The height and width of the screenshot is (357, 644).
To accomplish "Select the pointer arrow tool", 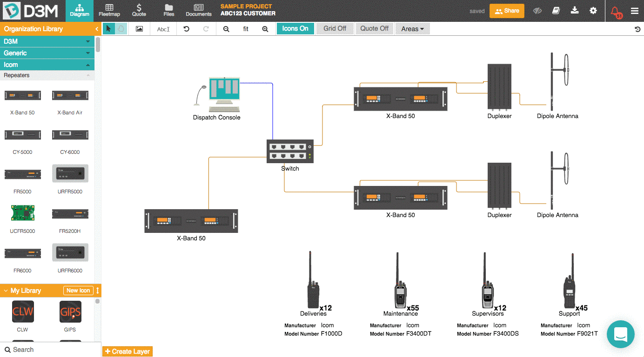I will tap(108, 28).
